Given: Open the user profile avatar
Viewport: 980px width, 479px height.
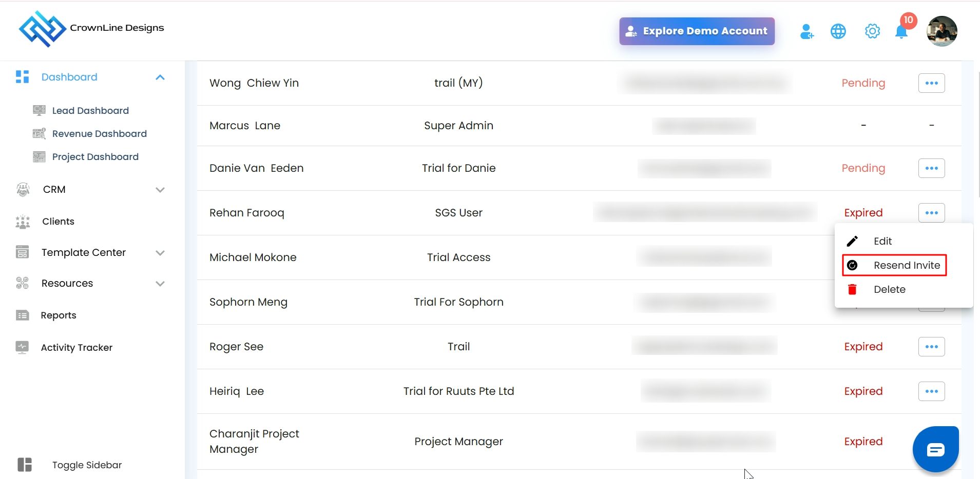Looking at the screenshot, I should (x=941, y=31).
